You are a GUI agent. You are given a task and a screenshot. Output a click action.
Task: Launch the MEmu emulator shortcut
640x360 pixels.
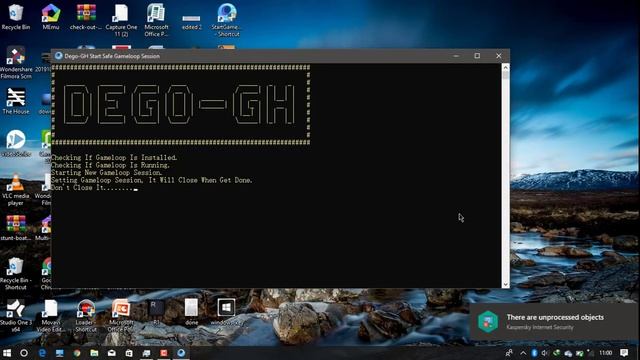pyautogui.click(x=51, y=17)
